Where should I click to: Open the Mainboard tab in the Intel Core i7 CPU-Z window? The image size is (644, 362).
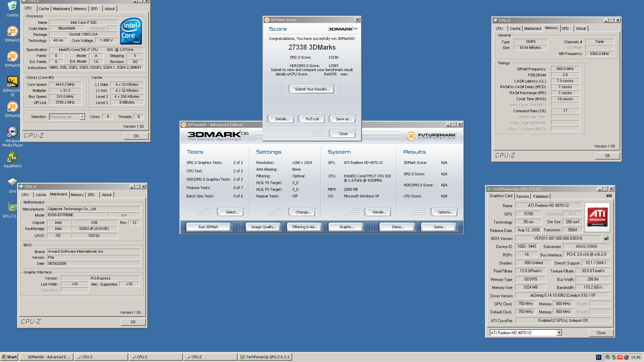(61, 9)
